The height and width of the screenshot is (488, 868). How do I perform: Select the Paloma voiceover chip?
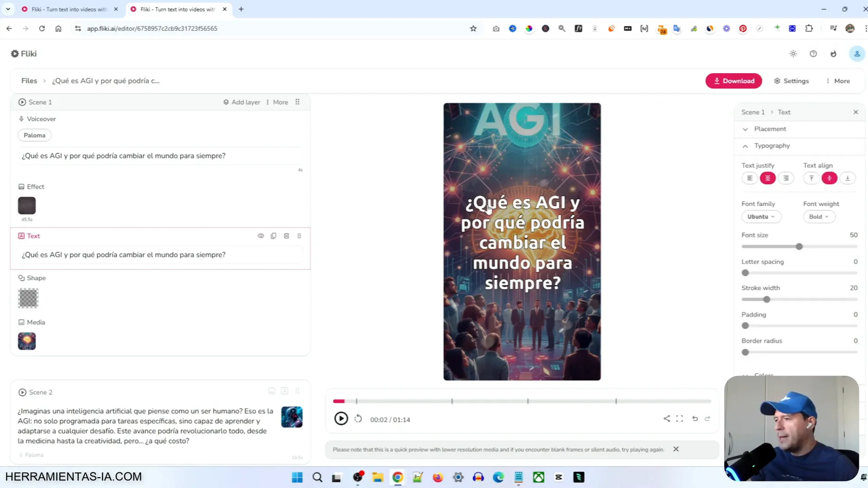[34, 135]
